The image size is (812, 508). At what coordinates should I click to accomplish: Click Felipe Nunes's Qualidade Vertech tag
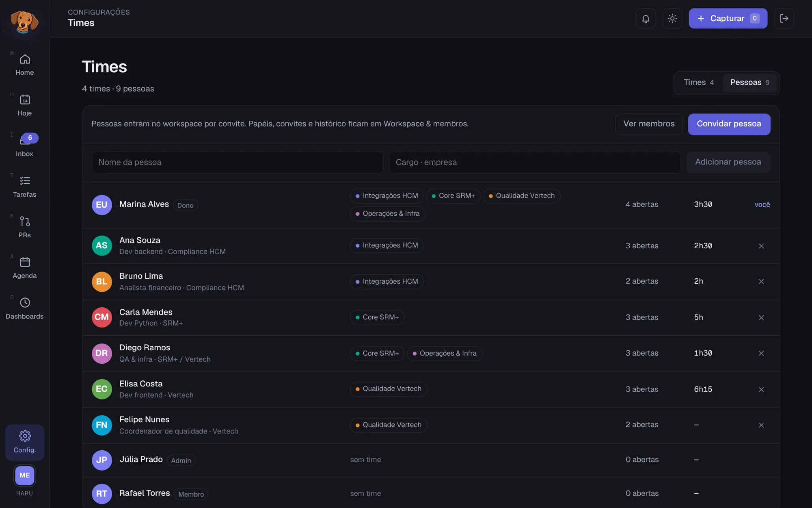click(x=389, y=425)
